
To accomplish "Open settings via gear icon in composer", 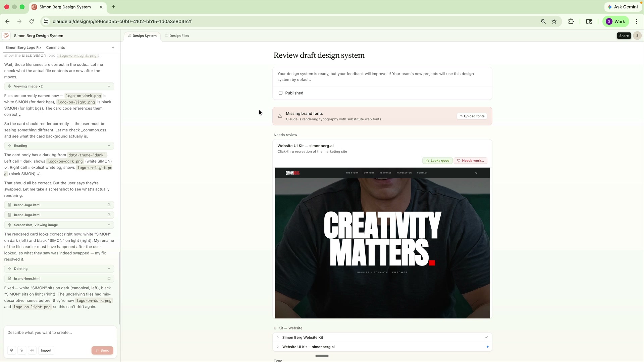I will click(11, 350).
